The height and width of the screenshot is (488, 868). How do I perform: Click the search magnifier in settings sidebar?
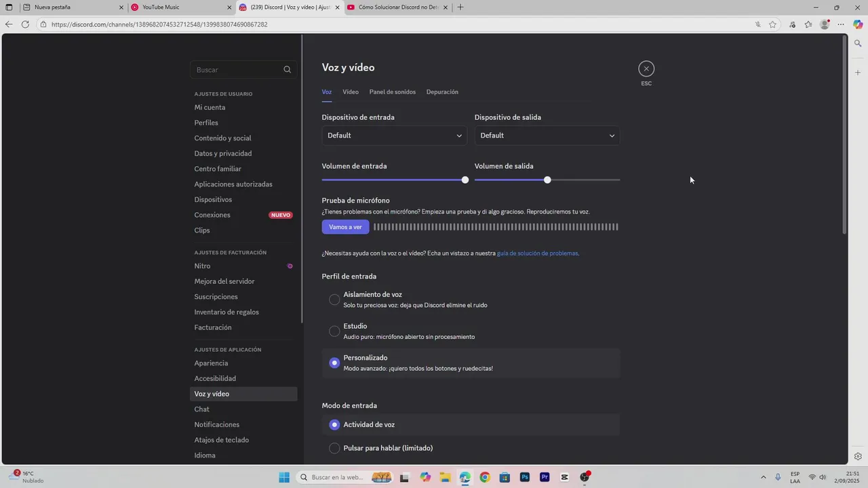287,70
